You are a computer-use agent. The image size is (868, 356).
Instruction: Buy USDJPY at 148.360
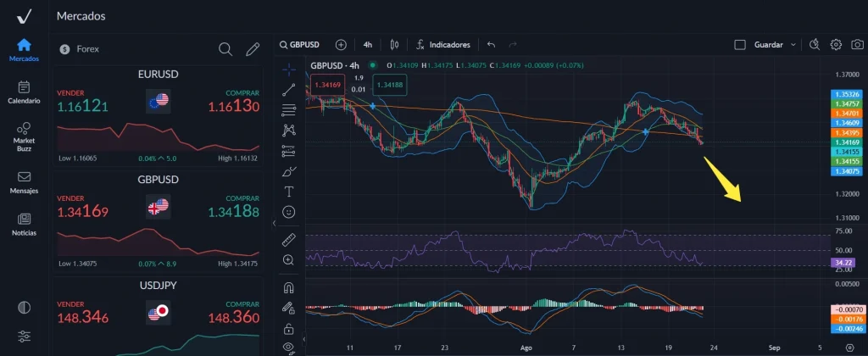pos(234,314)
